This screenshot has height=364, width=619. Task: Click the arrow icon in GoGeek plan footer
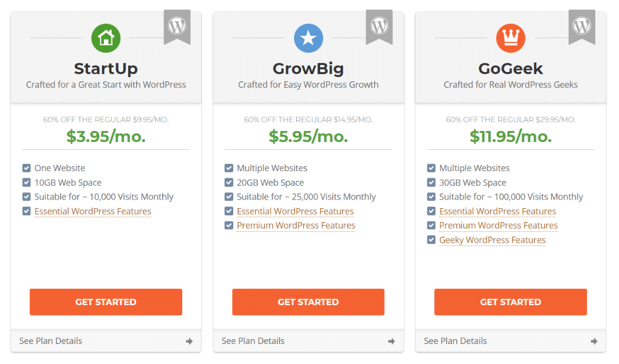pyautogui.click(x=594, y=341)
